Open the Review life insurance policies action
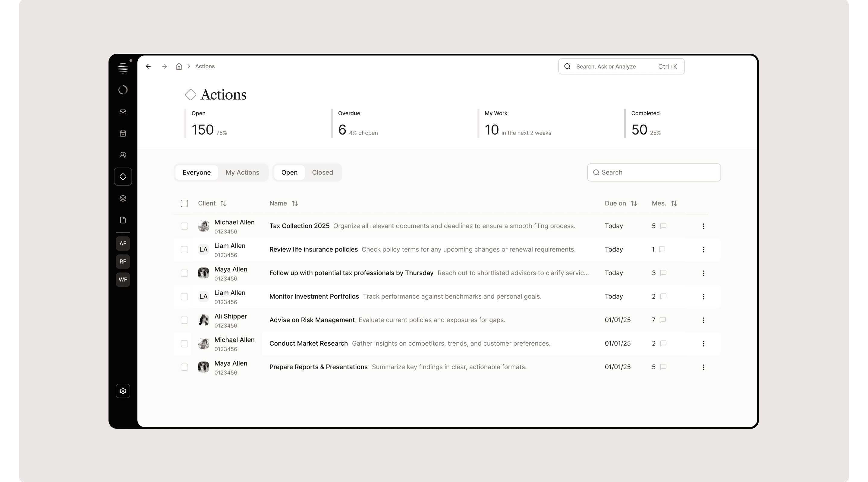868x482 pixels. click(313, 249)
